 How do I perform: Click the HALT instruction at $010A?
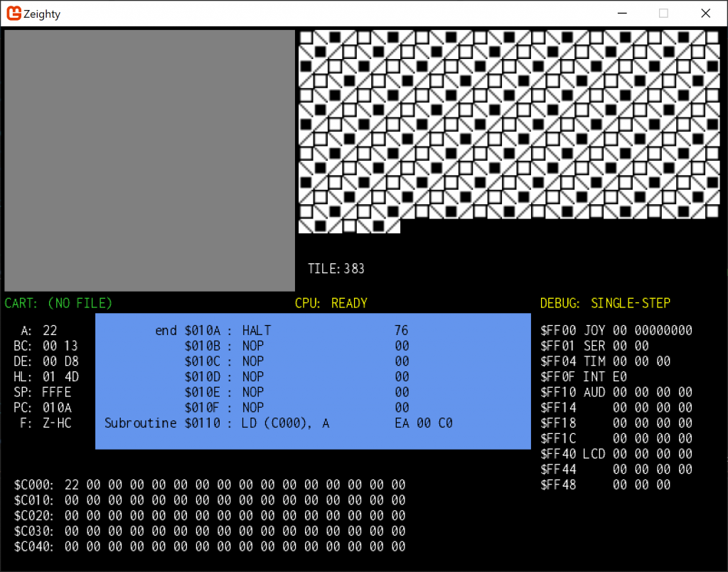[256, 330]
